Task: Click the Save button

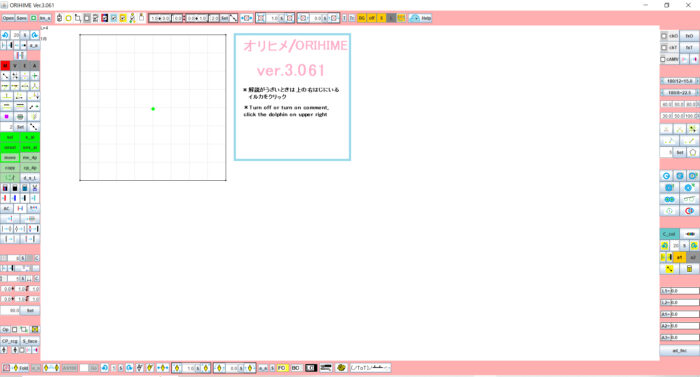Action: point(21,18)
